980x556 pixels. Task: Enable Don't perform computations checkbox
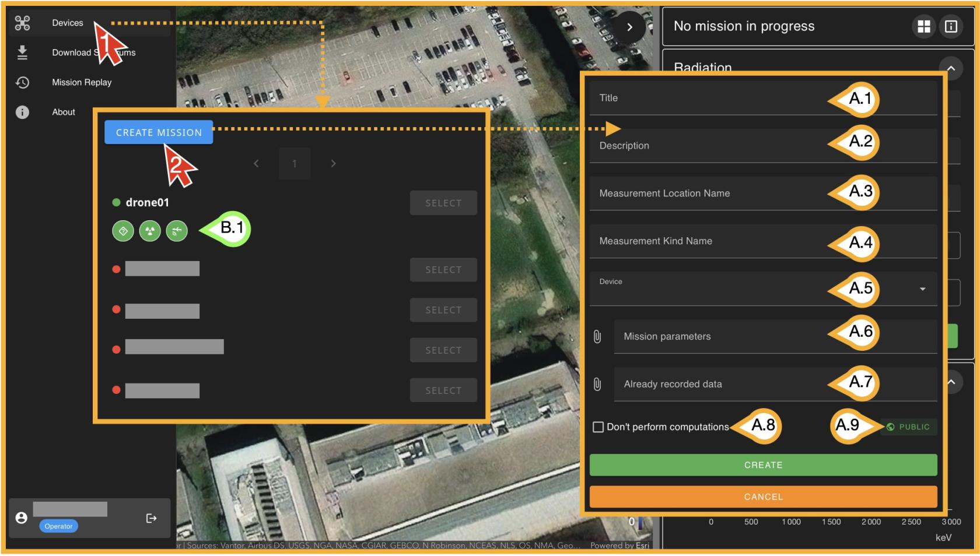[598, 427]
